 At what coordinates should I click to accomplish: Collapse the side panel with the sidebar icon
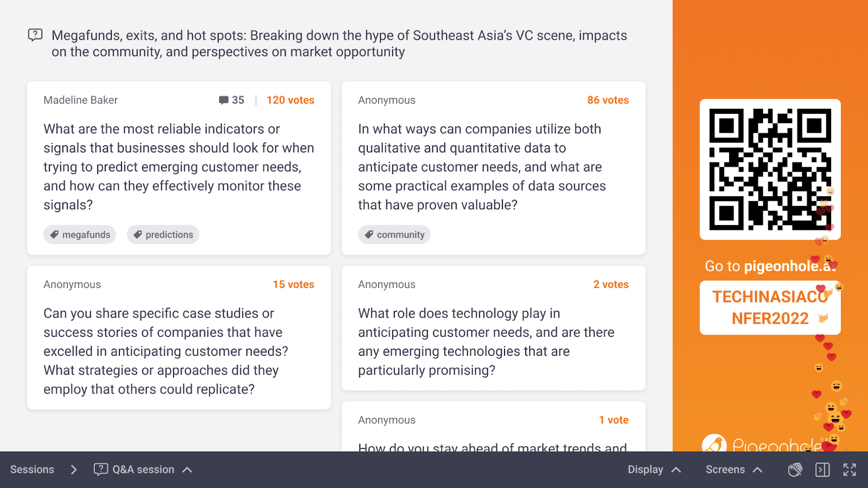click(x=822, y=470)
